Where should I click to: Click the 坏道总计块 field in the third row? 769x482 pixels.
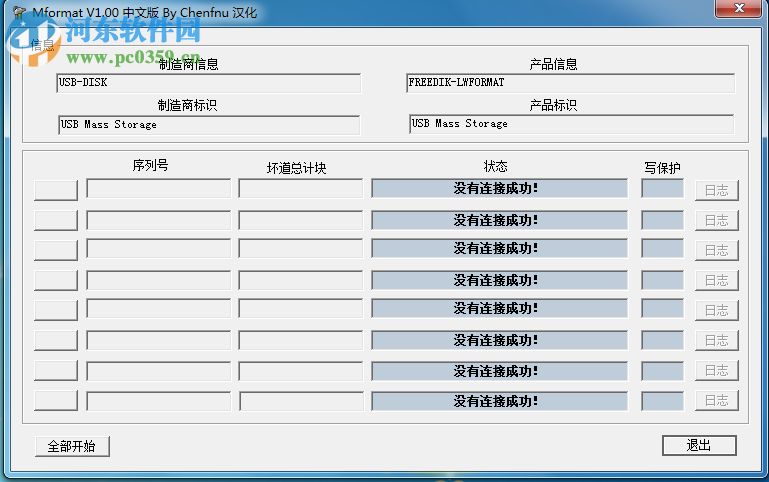301,248
